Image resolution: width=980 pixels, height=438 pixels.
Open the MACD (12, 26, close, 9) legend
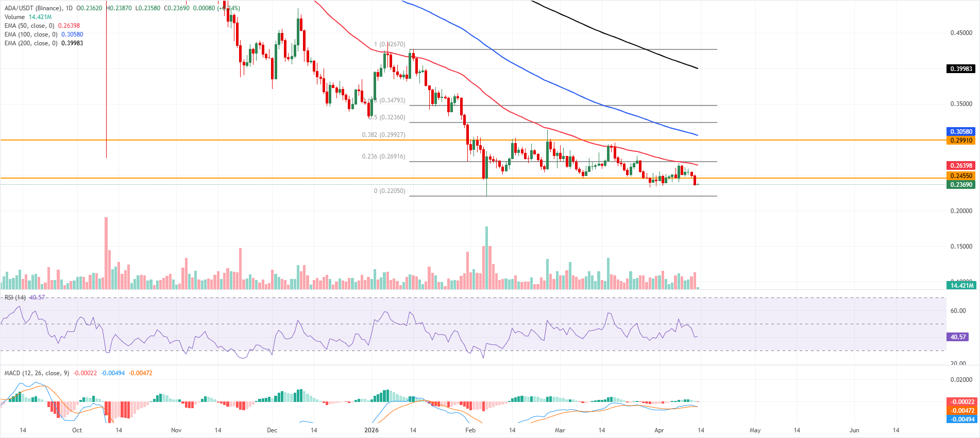(x=37, y=373)
